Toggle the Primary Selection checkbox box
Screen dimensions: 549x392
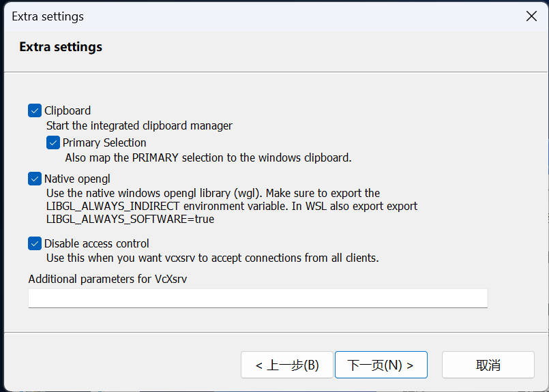coord(53,142)
